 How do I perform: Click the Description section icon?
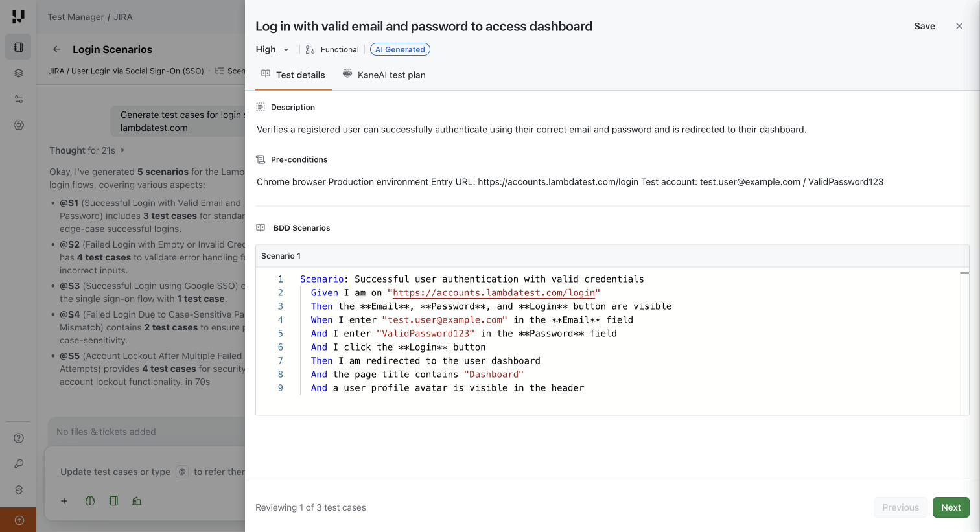coord(261,107)
